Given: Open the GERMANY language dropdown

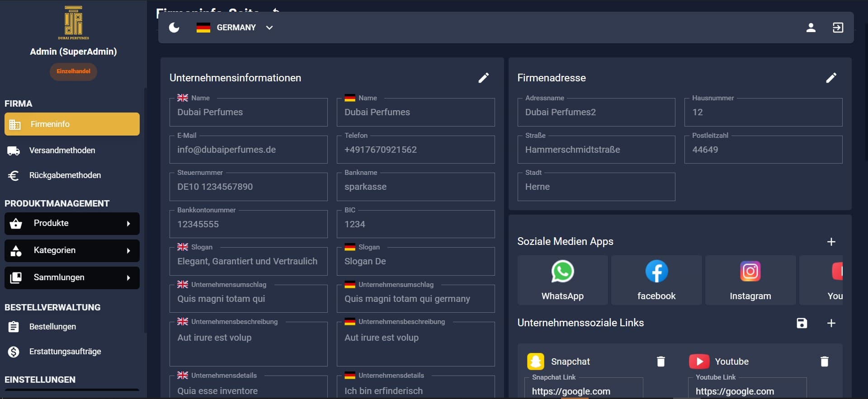Looking at the screenshot, I should point(235,28).
